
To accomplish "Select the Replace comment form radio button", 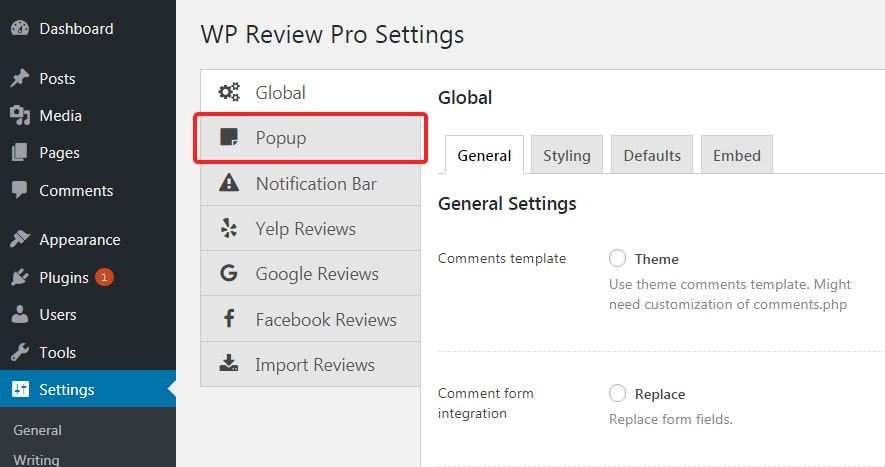I will click(x=617, y=393).
